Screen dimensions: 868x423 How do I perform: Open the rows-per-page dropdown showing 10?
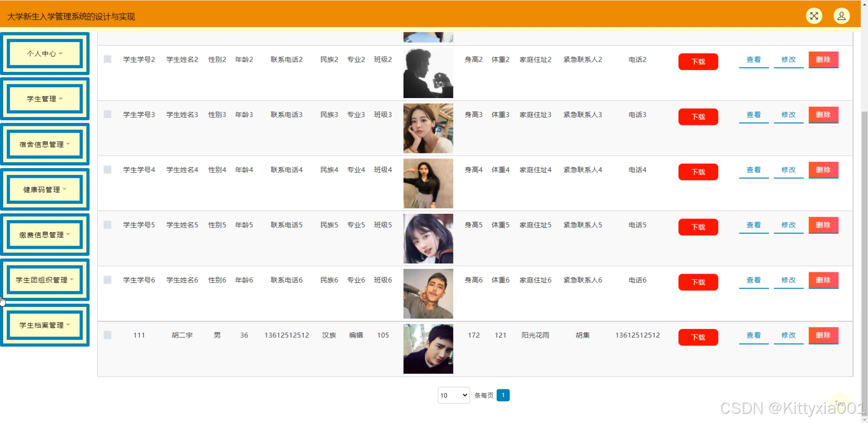pyautogui.click(x=453, y=395)
